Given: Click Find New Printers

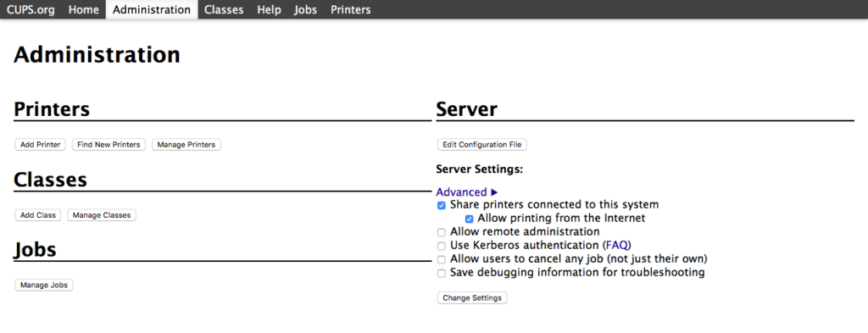Looking at the screenshot, I should point(108,144).
